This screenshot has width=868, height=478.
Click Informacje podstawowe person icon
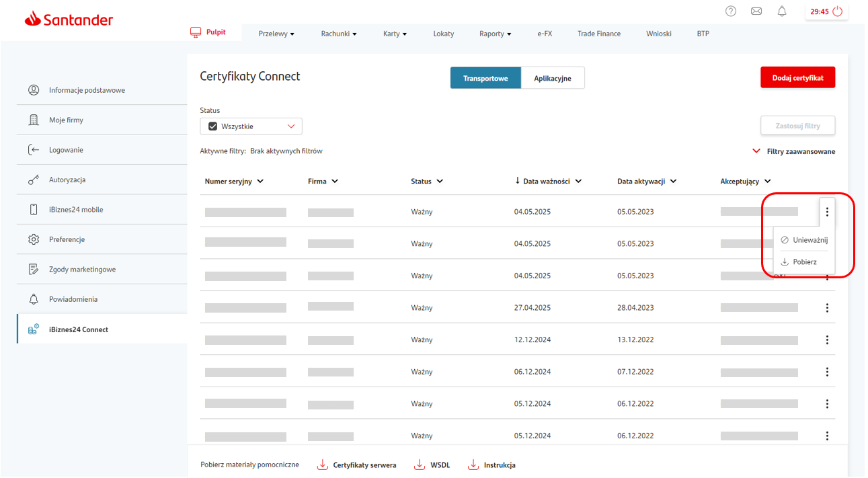[x=34, y=90]
